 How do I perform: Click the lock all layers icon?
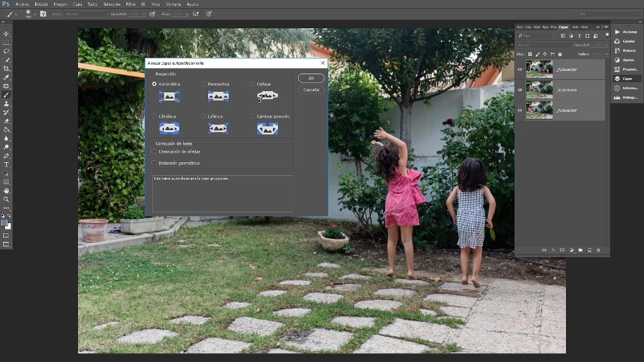tap(560, 54)
